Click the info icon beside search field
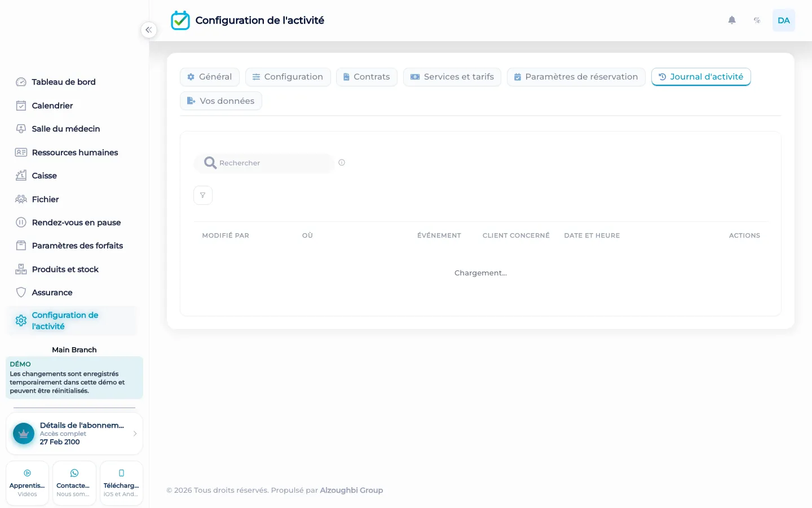812x508 pixels. (342, 163)
